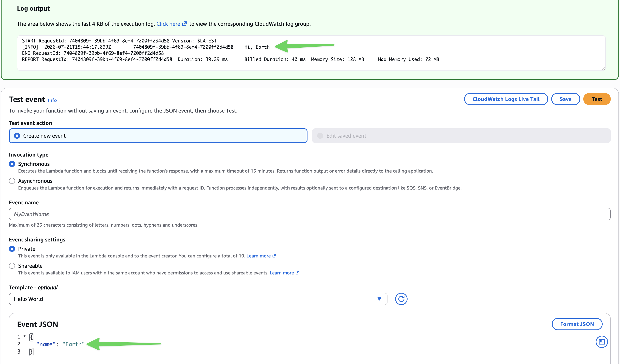Select Shareable event sharing
This screenshot has height=364, width=620.
point(12,266)
